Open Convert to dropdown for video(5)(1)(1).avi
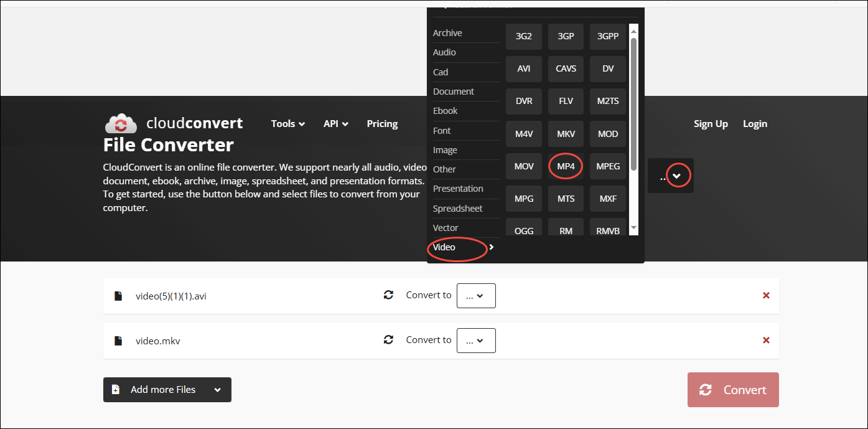The image size is (868, 429). pyautogui.click(x=476, y=296)
